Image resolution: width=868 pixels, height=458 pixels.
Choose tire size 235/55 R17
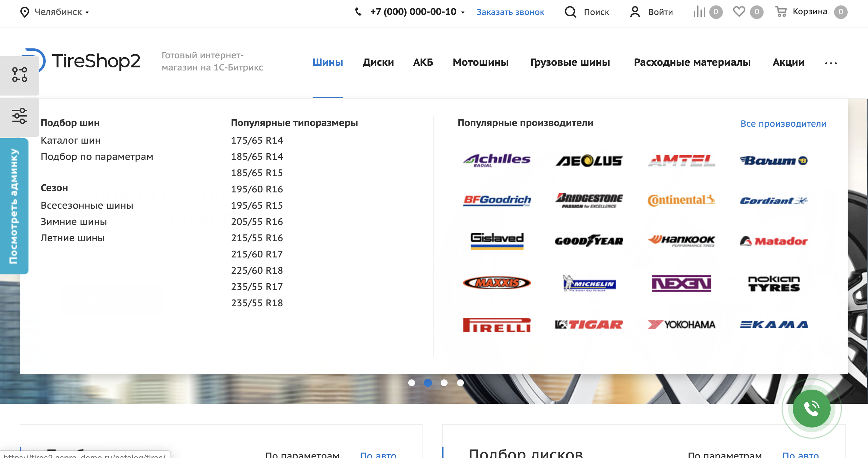coord(257,287)
